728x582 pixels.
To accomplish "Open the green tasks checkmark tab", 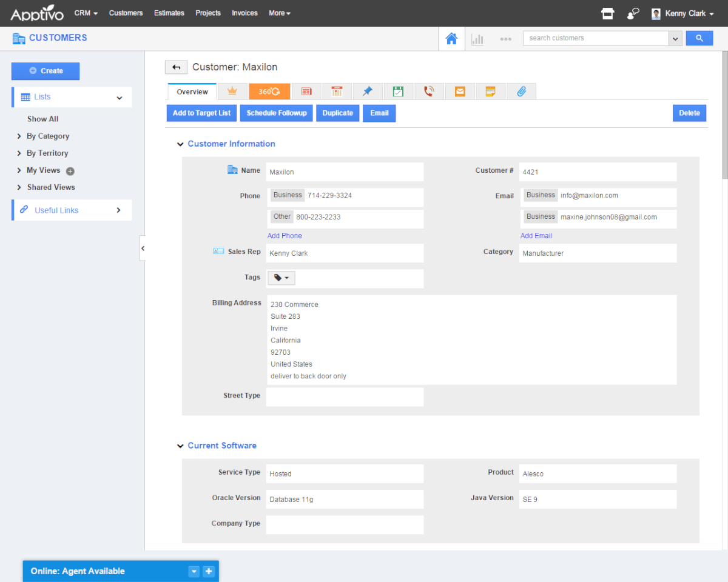I will (399, 92).
